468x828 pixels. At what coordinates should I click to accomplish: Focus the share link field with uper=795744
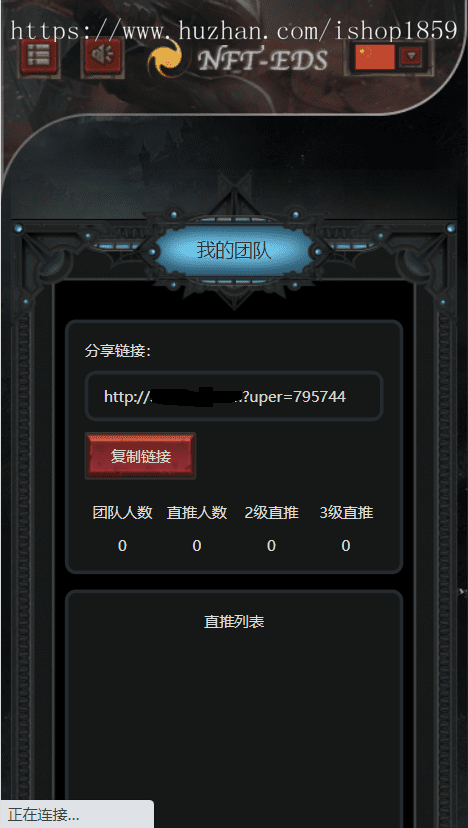233,396
